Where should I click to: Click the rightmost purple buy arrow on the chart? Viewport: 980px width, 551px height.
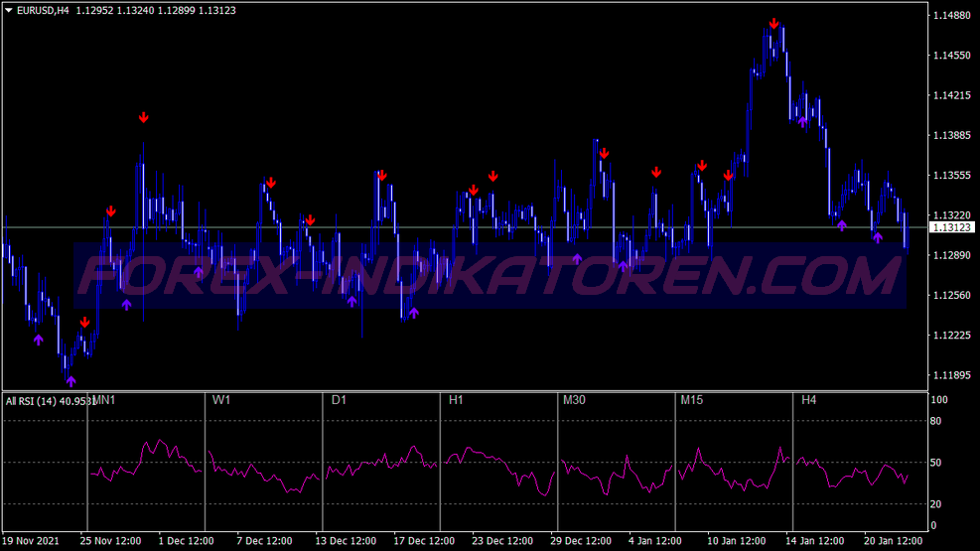(878, 237)
